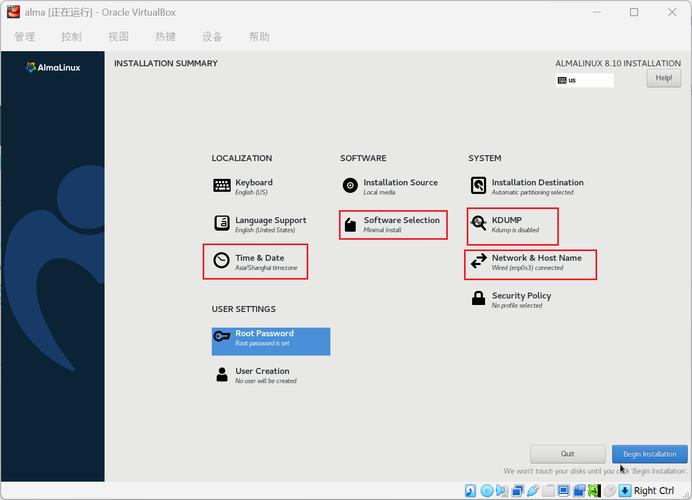Image resolution: width=692 pixels, height=500 pixels.
Task: Open the Keyboard settings icon
Action: [222, 186]
